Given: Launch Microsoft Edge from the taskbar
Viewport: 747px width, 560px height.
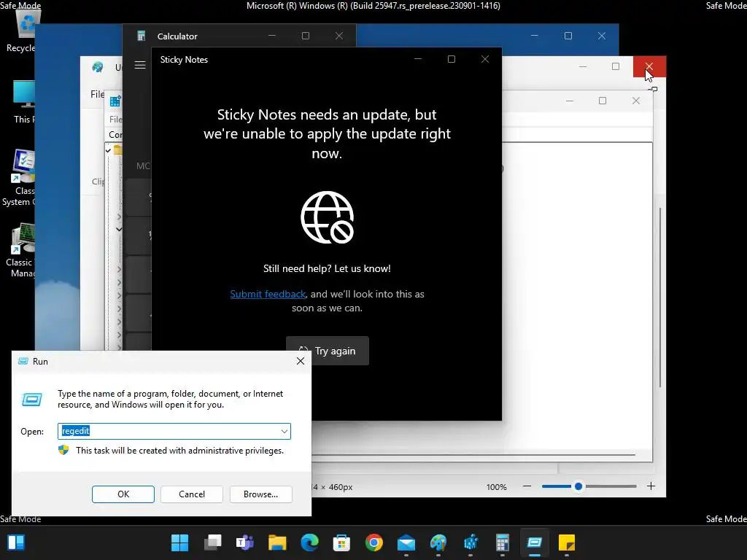Looking at the screenshot, I should coord(309,542).
